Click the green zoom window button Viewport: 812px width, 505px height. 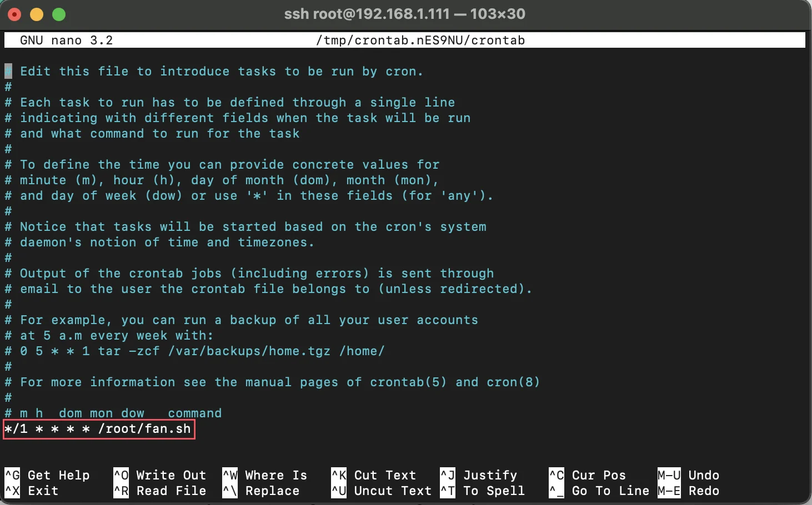tap(59, 14)
